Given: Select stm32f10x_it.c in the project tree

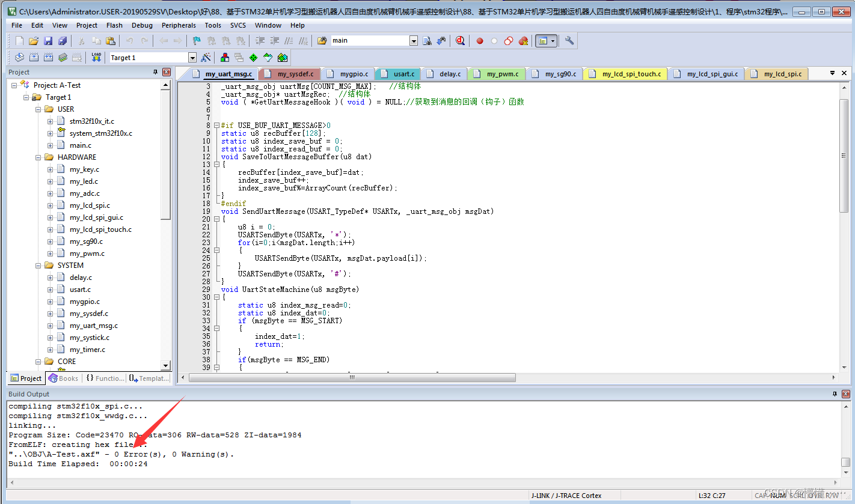Looking at the screenshot, I should (x=91, y=121).
